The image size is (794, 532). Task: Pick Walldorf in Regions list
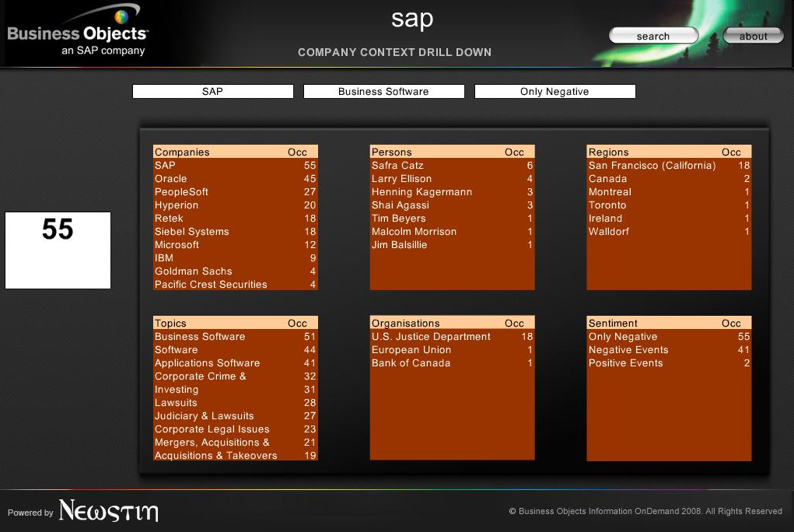669,231
